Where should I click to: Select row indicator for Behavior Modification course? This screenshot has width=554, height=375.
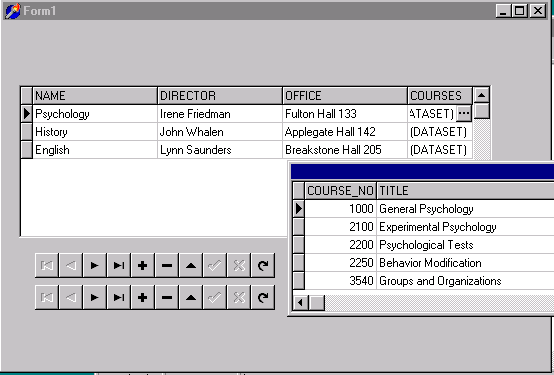click(x=299, y=263)
